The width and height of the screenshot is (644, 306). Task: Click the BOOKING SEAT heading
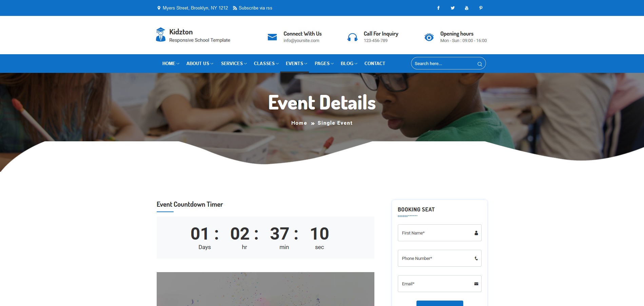tap(416, 209)
